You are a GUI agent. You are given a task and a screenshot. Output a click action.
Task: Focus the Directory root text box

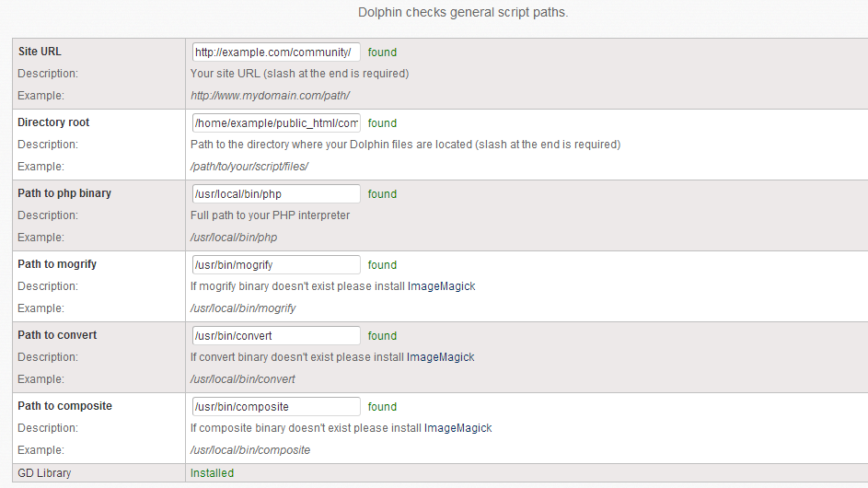pyautogui.click(x=276, y=123)
